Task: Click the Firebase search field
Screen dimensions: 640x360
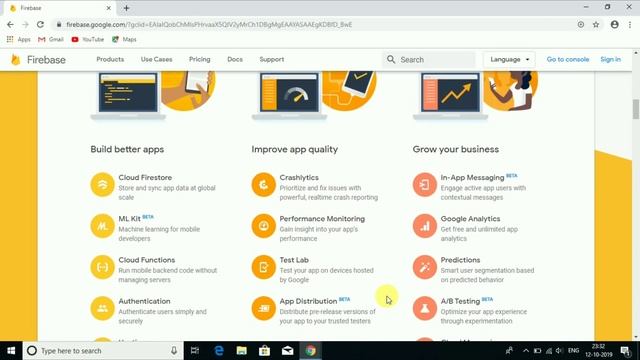Action: (429, 60)
